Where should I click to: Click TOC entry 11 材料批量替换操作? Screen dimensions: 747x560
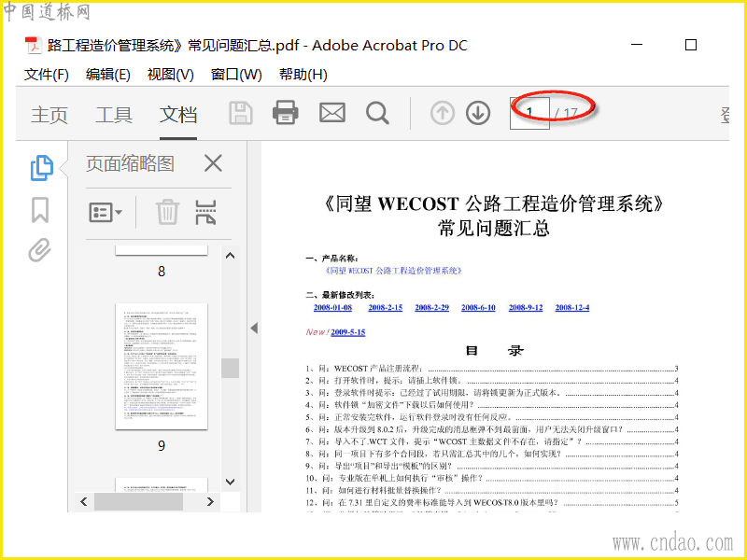492,490
